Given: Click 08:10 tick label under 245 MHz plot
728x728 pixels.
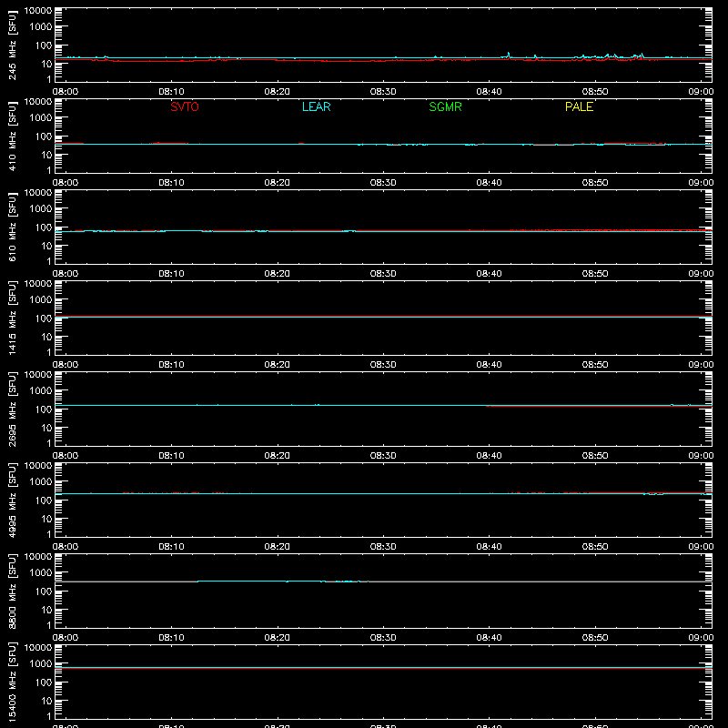Looking at the screenshot, I should click(x=171, y=92).
